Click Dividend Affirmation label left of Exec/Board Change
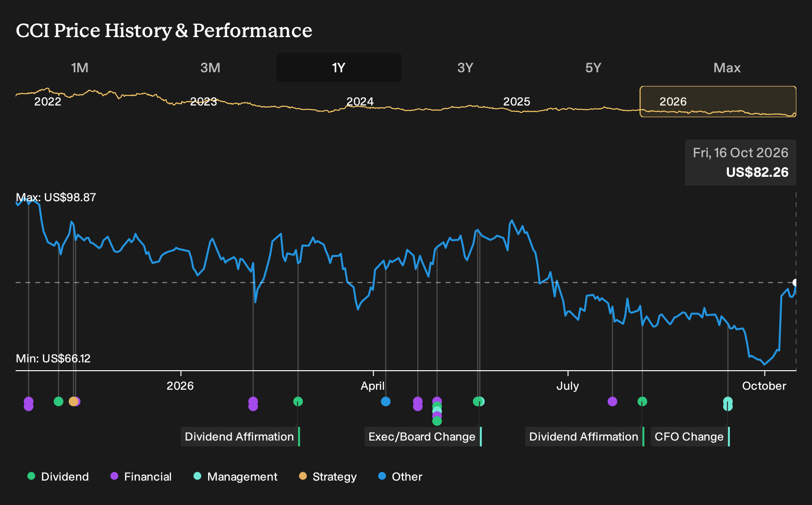 (240, 437)
